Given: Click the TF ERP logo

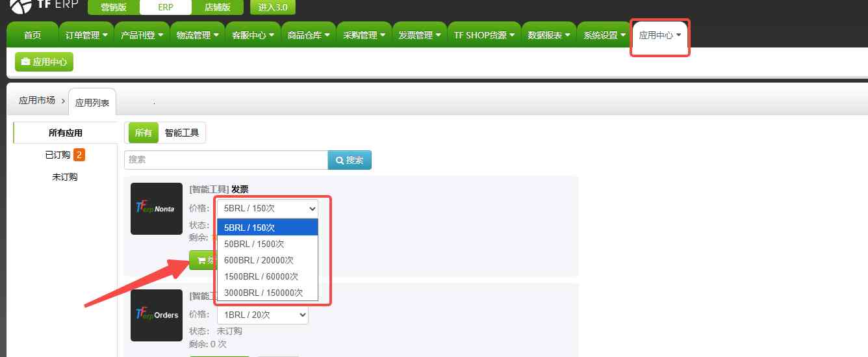Looking at the screenshot, I should click(43, 7).
